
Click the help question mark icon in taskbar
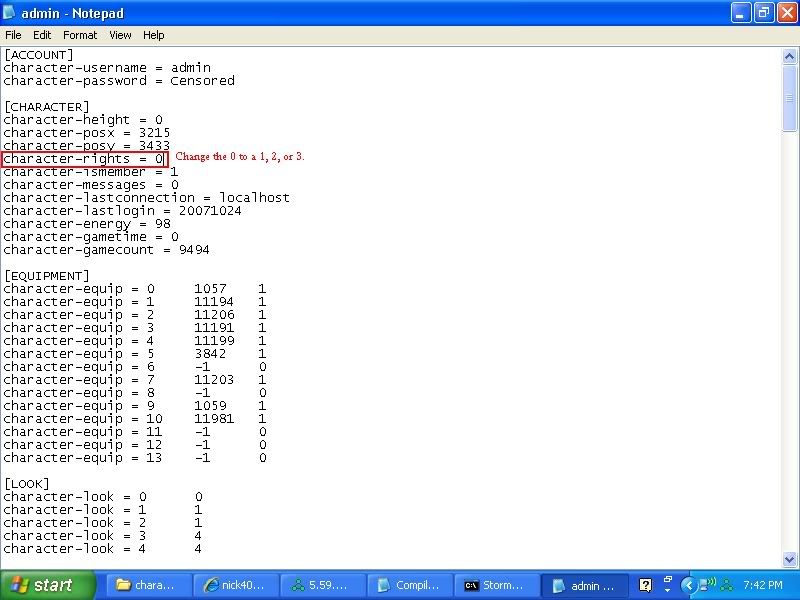646,585
